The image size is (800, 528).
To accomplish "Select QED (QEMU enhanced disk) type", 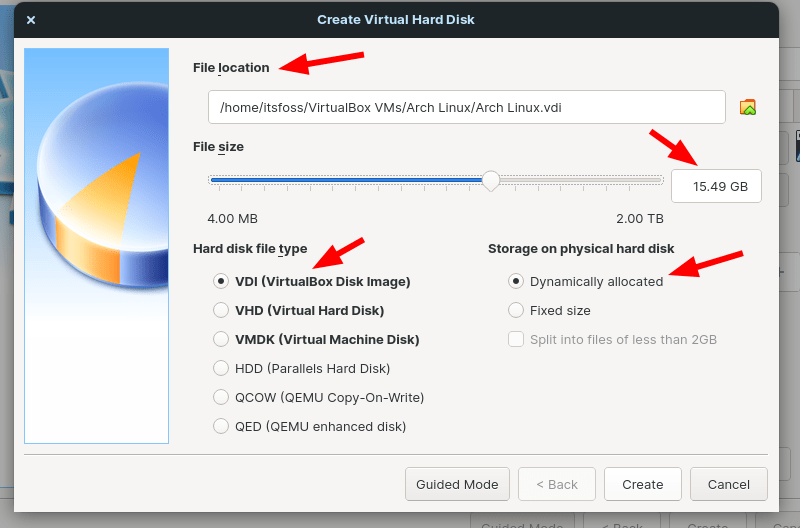I will (x=222, y=427).
